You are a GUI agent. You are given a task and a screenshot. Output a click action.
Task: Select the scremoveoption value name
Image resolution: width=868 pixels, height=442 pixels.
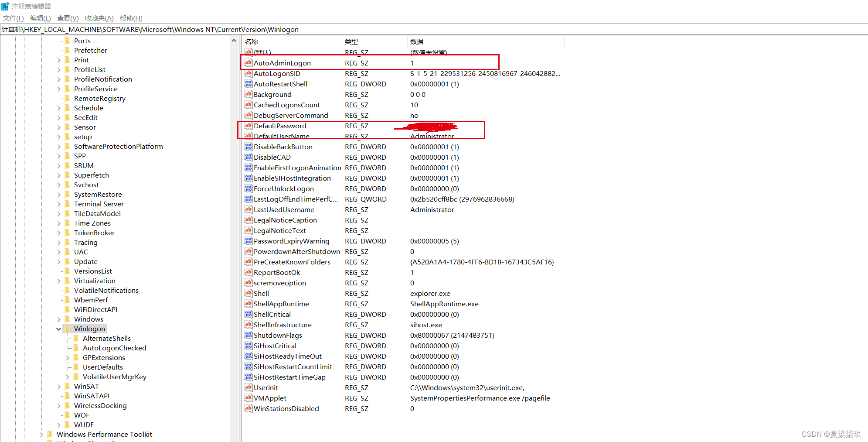click(280, 283)
